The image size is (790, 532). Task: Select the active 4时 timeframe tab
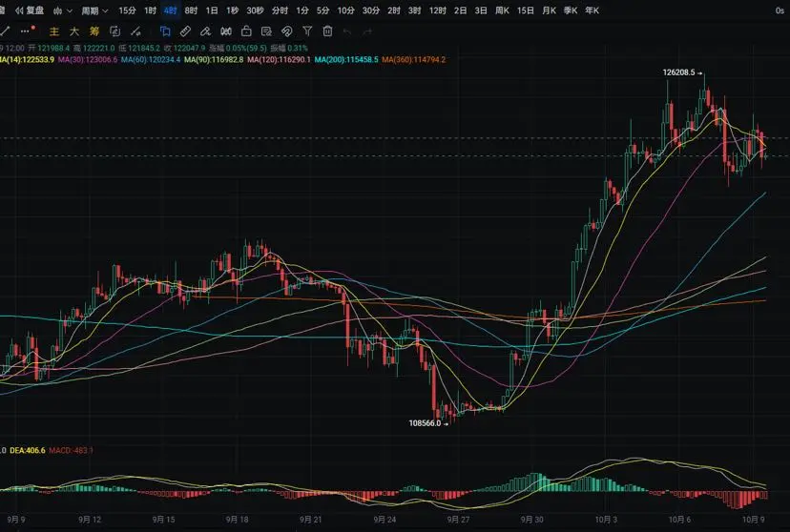(170, 10)
